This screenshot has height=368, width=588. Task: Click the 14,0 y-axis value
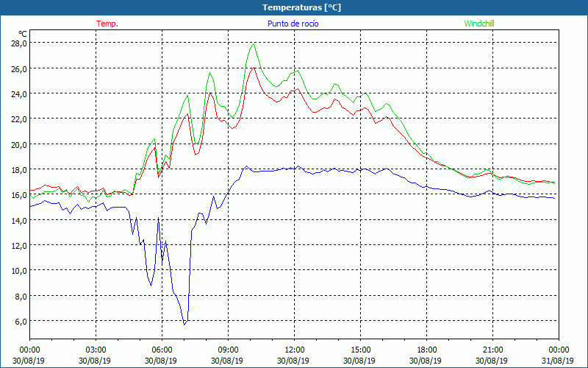pos(19,220)
